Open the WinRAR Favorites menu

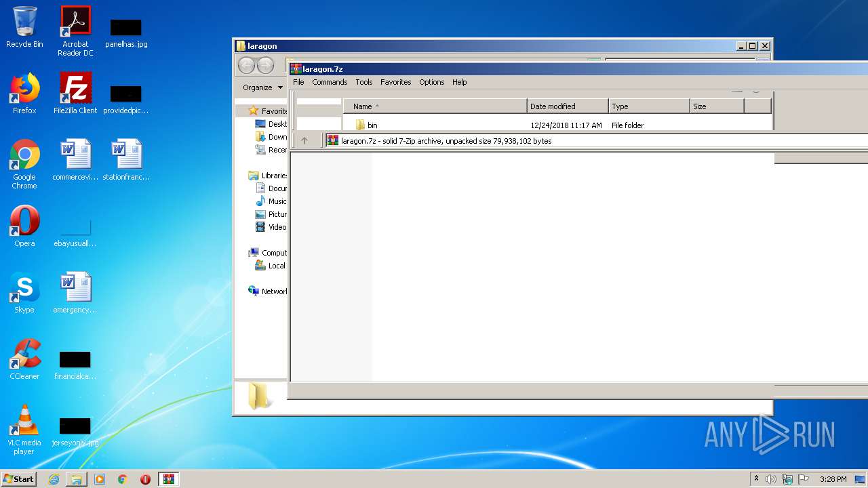[396, 82]
